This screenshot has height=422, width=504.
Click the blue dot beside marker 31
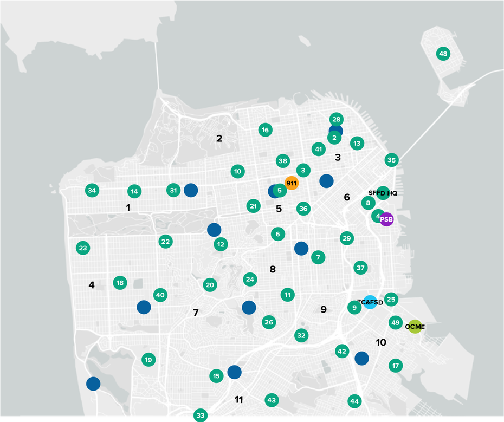click(191, 190)
